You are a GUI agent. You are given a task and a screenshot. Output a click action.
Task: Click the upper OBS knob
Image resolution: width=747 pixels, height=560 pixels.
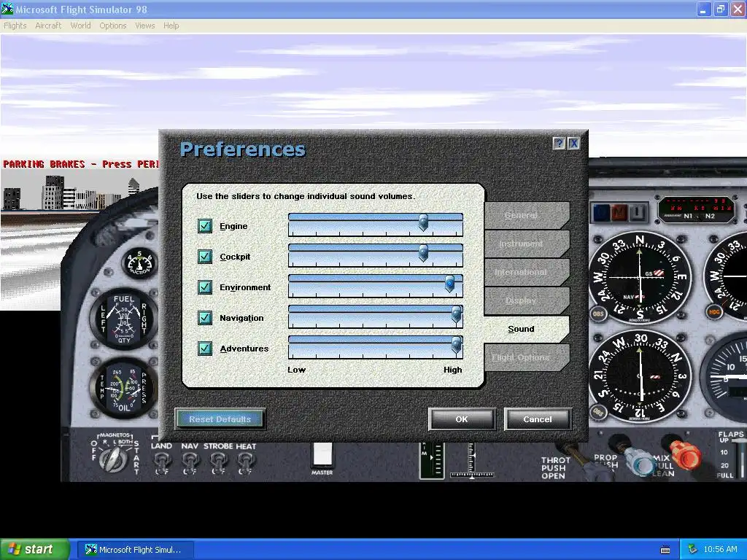point(598,314)
